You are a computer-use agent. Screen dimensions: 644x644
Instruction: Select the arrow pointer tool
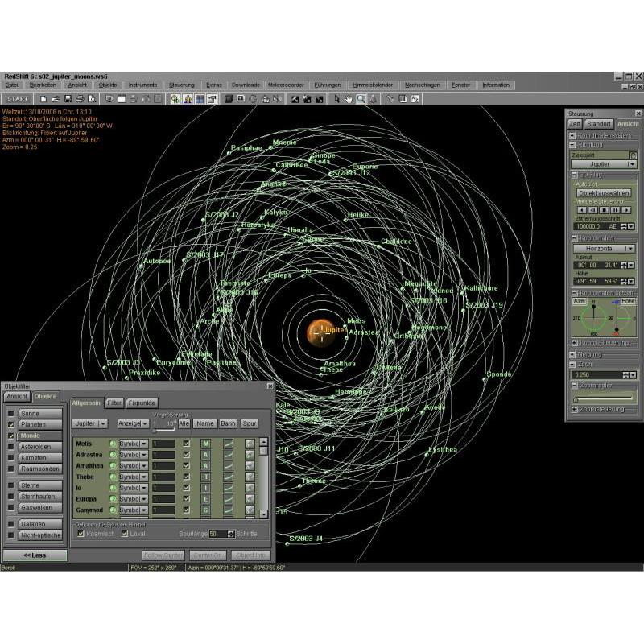(337, 99)
